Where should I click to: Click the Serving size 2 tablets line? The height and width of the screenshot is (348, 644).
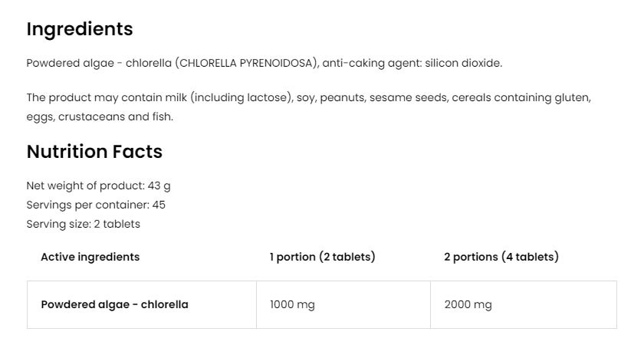[84, 224]
